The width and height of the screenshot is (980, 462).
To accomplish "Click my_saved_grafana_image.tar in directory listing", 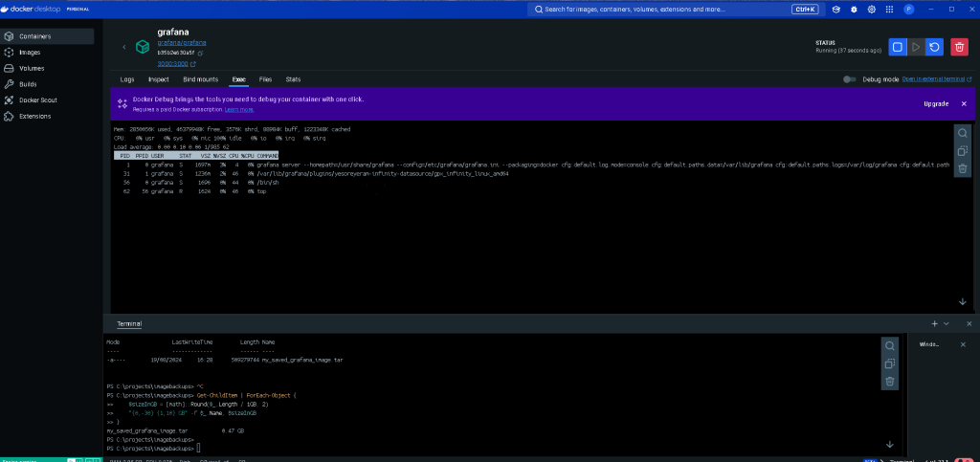I will (x=301, y=361).
